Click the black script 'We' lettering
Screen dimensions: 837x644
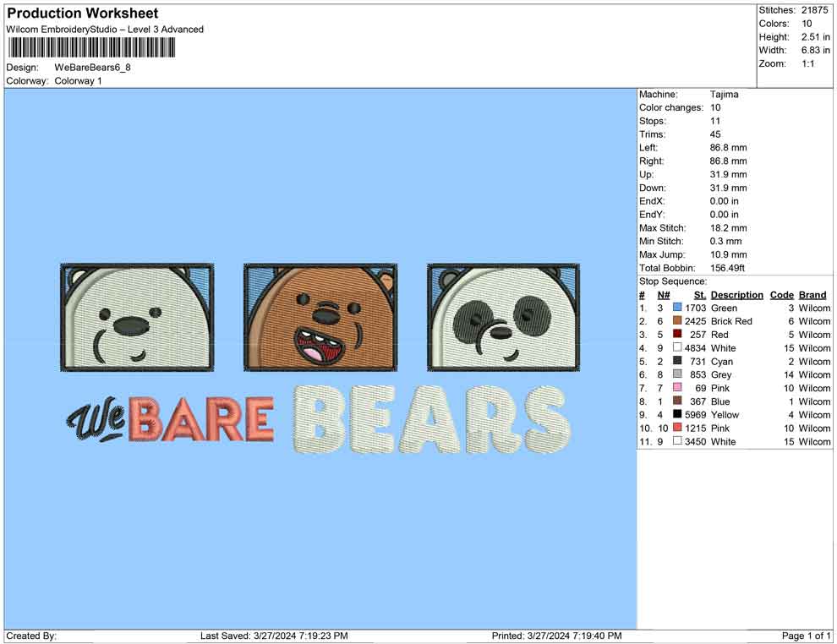coord(96,421)
